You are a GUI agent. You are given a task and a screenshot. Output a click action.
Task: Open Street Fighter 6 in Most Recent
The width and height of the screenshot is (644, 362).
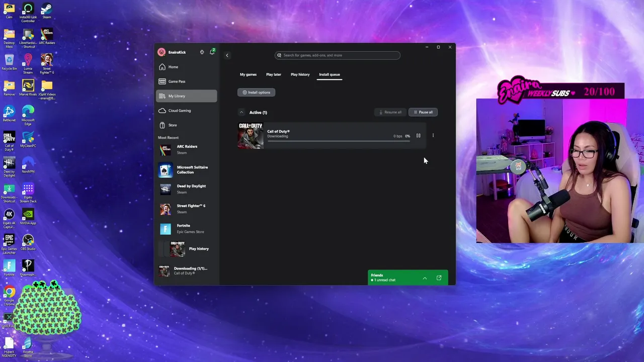tap(186, 209)
